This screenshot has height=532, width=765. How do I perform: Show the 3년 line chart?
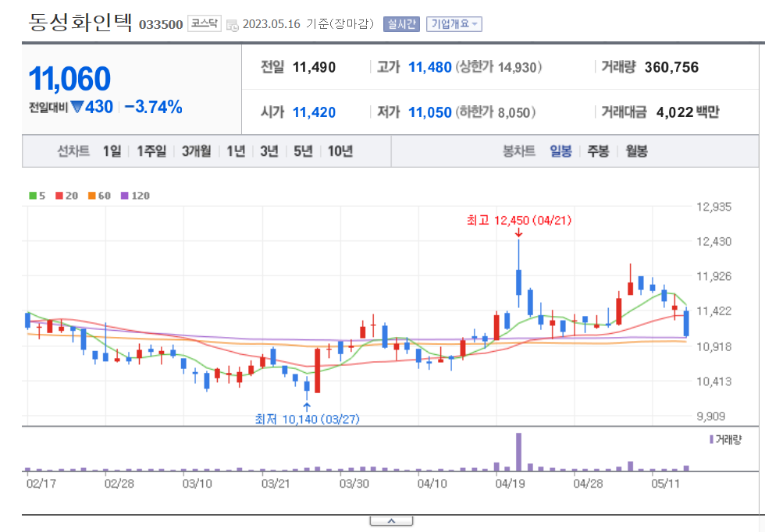[269, 151]
